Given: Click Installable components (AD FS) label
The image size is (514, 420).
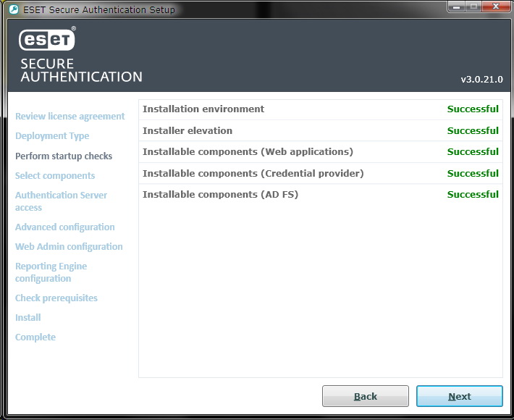Looking at the screenshot, I should click(x=220, y=194).
